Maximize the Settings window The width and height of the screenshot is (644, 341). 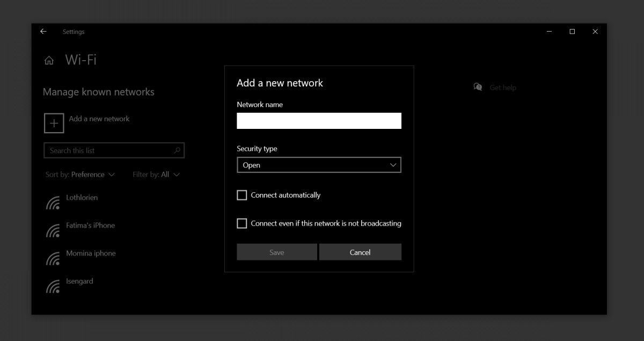point(572,32)
